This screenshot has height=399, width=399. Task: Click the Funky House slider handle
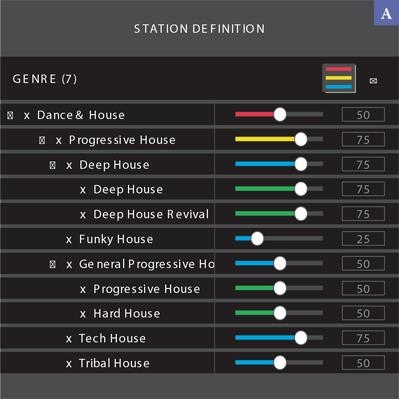(257, 239)
